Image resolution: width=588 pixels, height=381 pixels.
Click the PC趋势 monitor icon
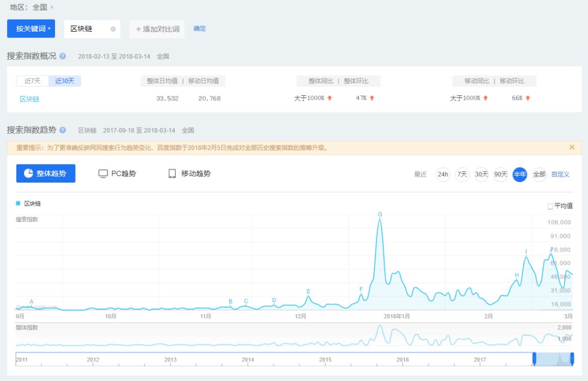(103, 173)
